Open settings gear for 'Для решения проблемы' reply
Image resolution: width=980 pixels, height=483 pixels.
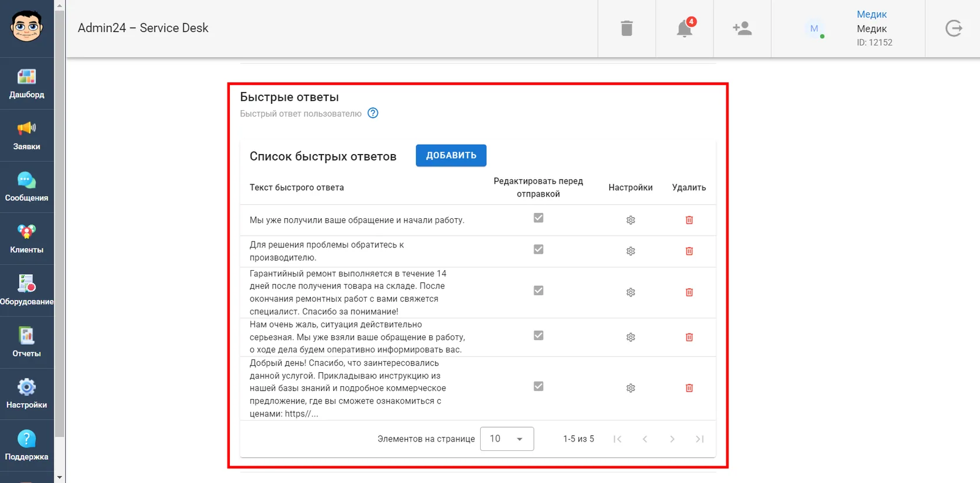631,251
